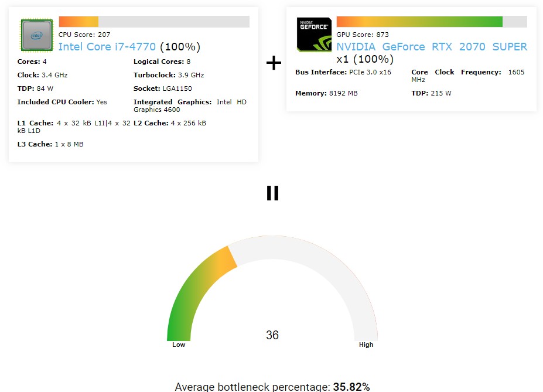Click the plus sign between cards

click(x=274, y=63)
